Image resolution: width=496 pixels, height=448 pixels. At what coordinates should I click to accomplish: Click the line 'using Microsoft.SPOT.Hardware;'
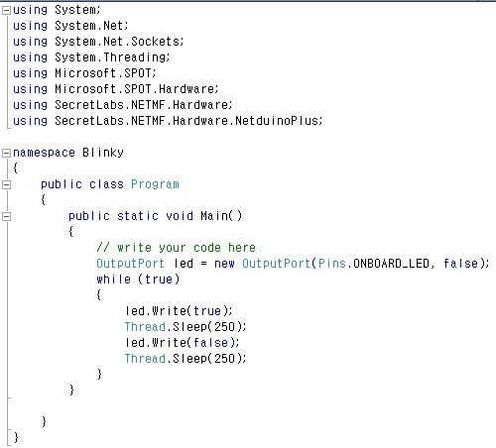pos(116,89)
